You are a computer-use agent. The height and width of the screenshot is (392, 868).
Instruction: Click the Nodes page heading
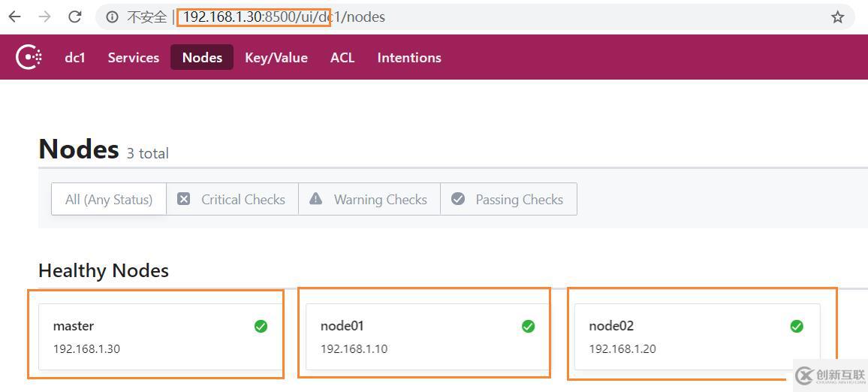tap(79, 149)
